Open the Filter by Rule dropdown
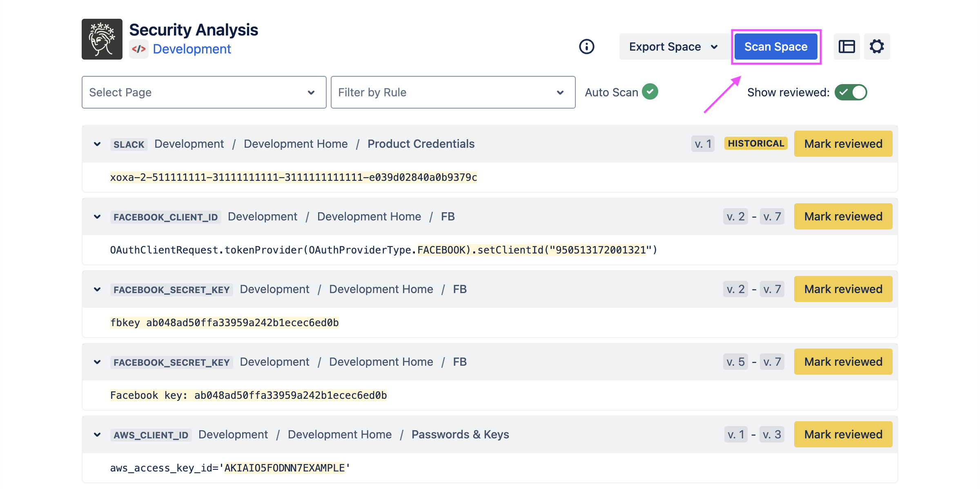980x489 pixels. (x=453, y=92)
